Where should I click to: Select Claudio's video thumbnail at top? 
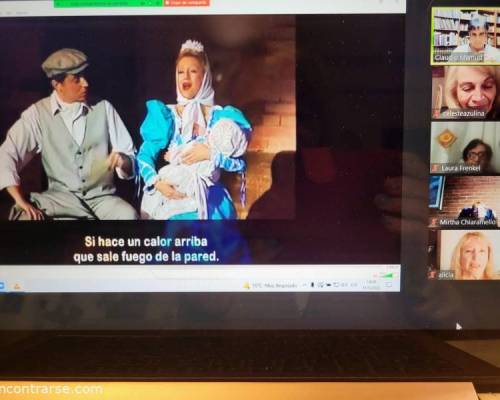pyautogui.click(x=466, y=36)
